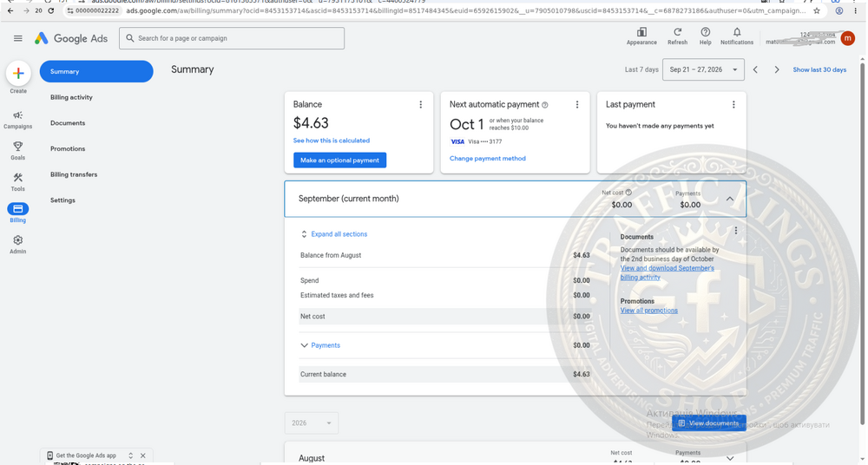Open Balance card three-dot menu
This screenshot has height=465, width=868.
point(421,105)
